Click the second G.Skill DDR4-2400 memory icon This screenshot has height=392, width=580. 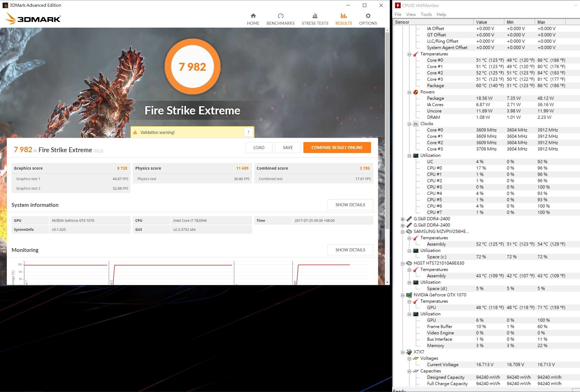point(409,225)
